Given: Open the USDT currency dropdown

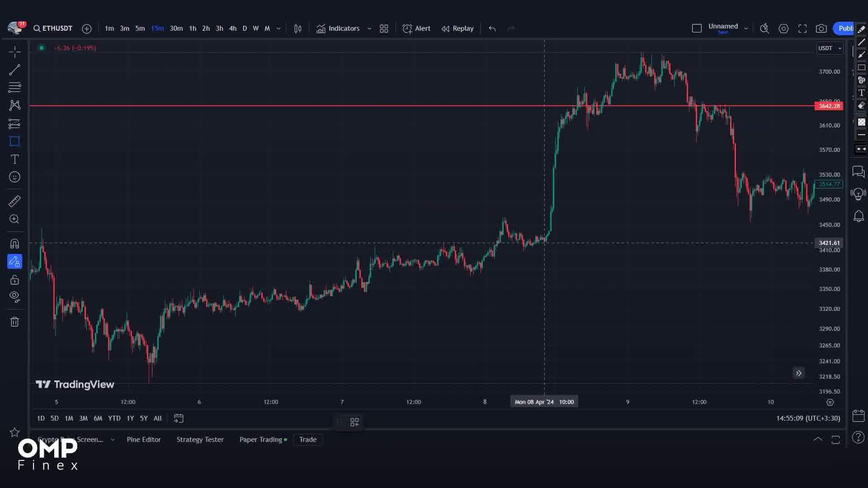Looking at the screenshot, I should (830, 48).
